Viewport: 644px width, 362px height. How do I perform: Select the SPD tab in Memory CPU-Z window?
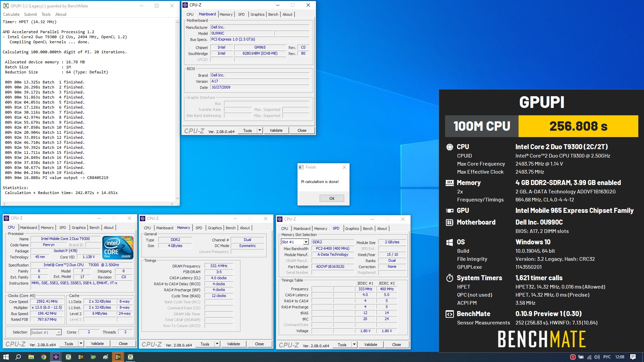tap(199, 228)
